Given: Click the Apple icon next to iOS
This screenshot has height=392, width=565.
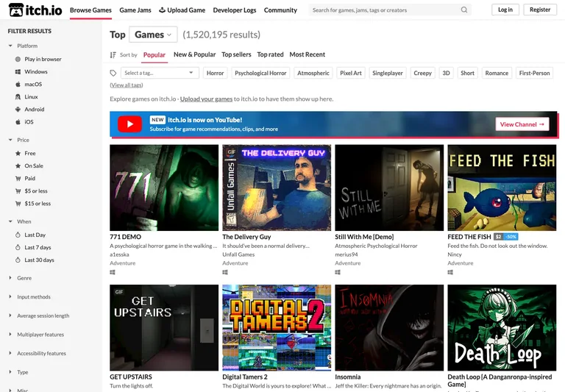Looking at the screenshot, I should 18,122.
